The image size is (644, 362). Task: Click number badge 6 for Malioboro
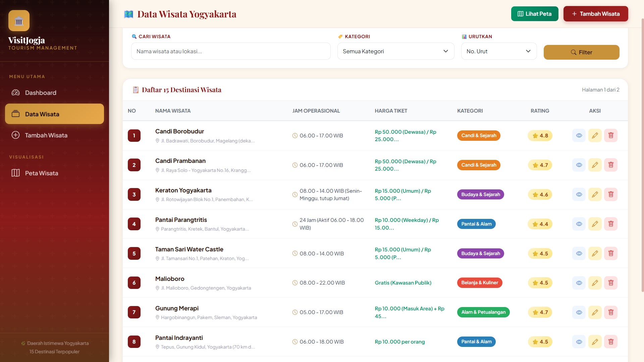pos(134,283)
